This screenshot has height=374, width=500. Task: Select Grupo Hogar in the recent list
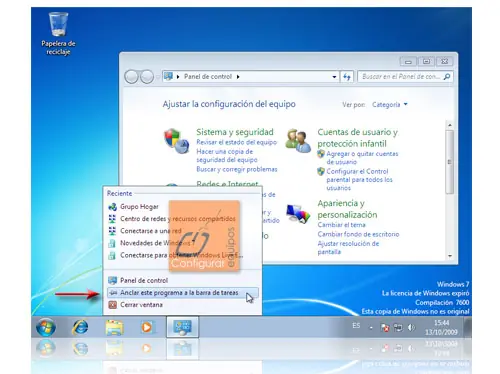pyautogui.click(x=139, y=207)
